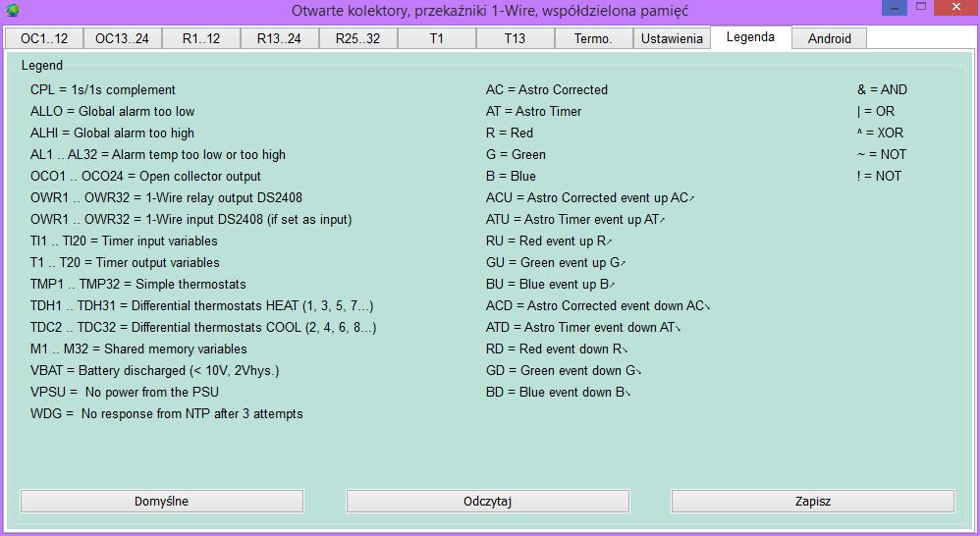This screenshot has width=980, height=536.
Task: Switch to the OC1..12 tab
Action: pos(44,38)
